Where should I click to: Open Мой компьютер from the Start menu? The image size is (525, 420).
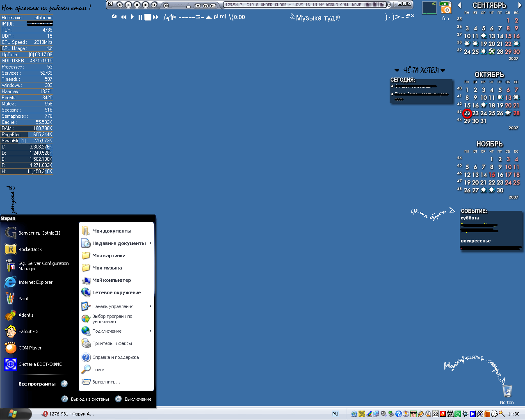(112, 280)
